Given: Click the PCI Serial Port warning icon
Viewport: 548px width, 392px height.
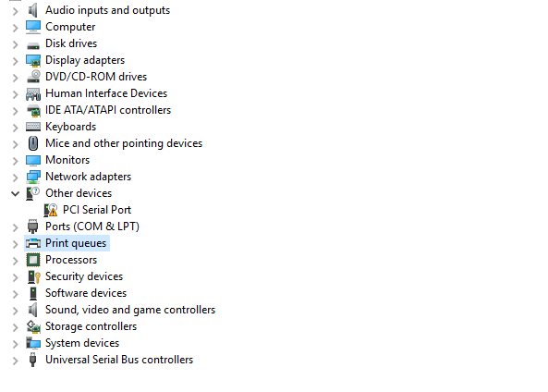Looking at the screenshot, I should coord(50,210).
